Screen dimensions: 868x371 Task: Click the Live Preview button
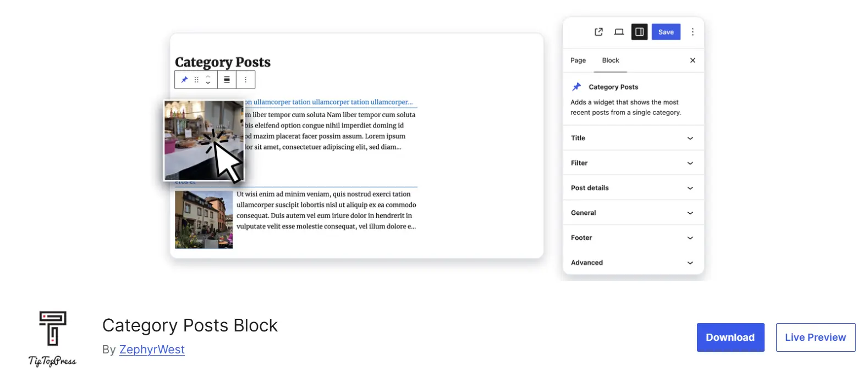pyautogui.click(x=816, y=337)
